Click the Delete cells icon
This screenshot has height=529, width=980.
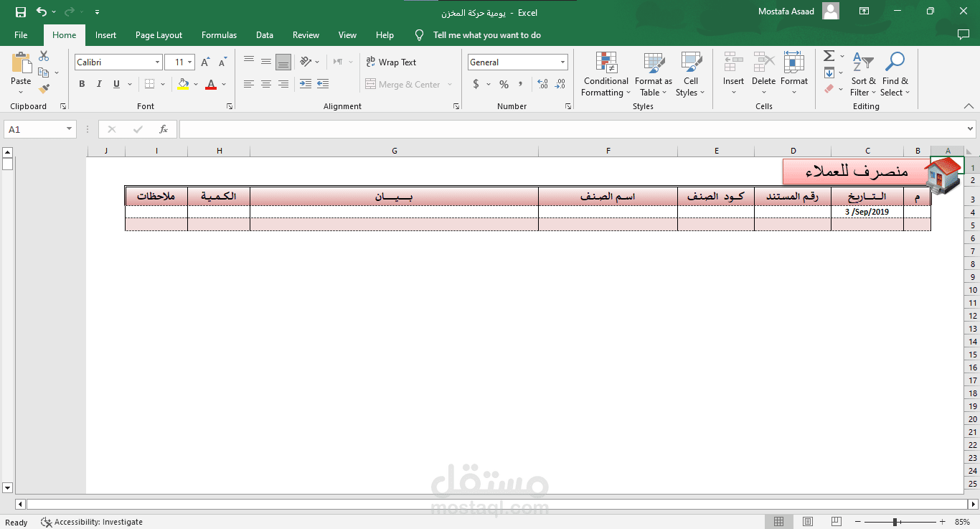(x=764, y=62)
